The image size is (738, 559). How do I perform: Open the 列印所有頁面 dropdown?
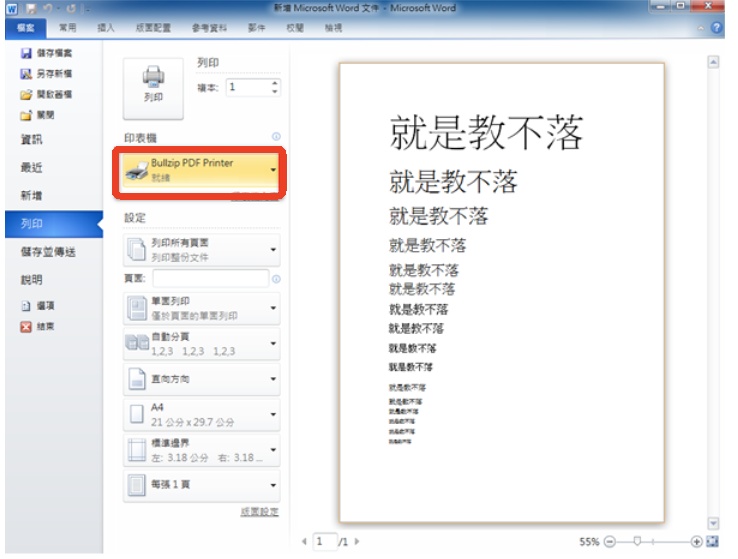pyautogui.click(x=201, y=250)
